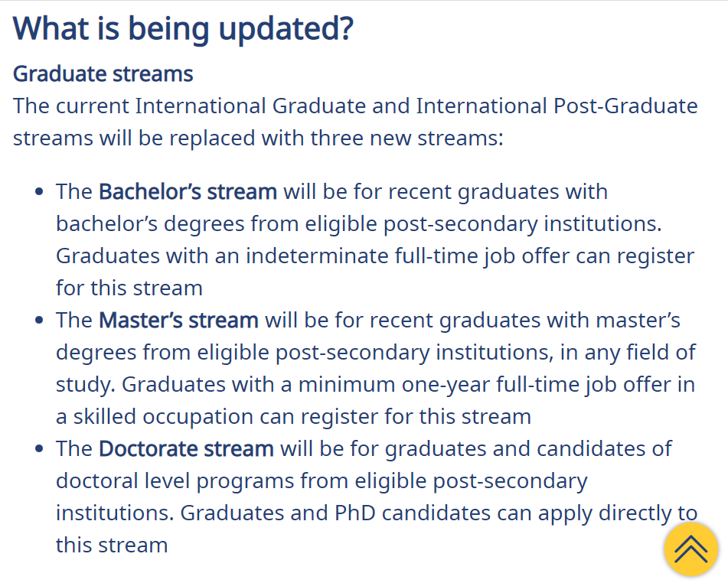
Task: Click the words 'for this stream' ending the Bachelor's bullet
Action: coord(129,288)
